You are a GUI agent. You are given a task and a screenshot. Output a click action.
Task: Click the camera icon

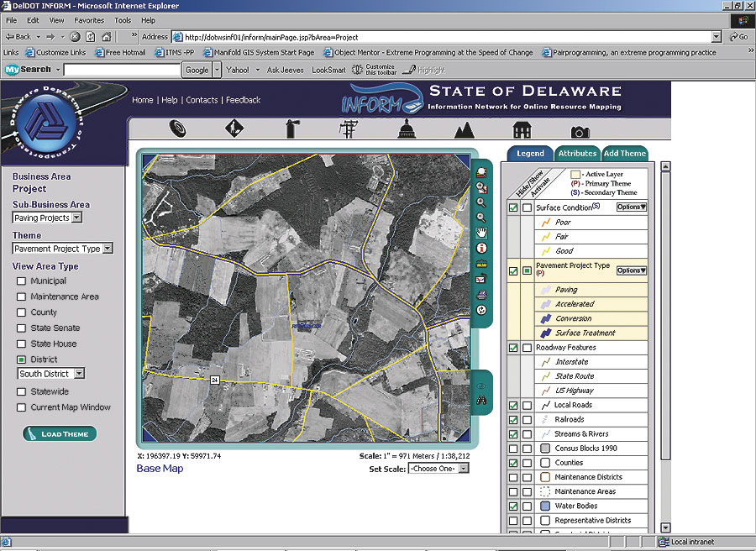580,132
